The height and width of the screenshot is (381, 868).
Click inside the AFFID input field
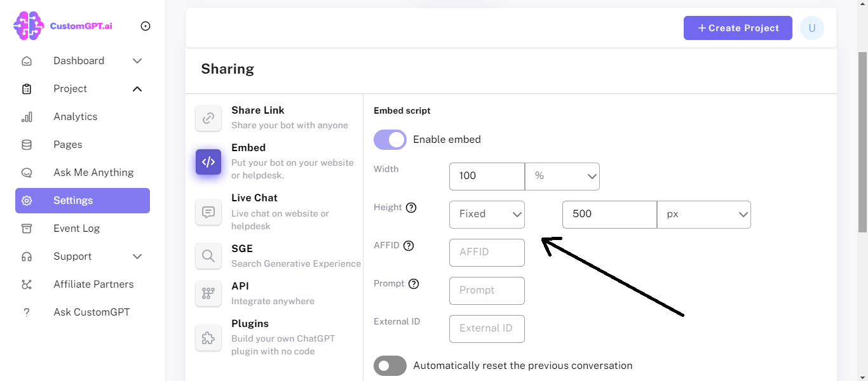[x=487, y=252]
